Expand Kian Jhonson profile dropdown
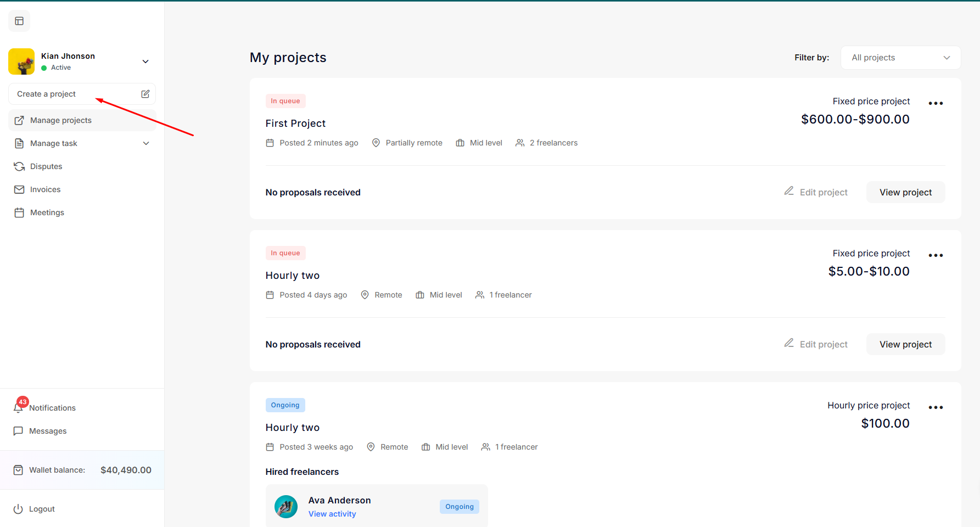The width and height of the screenshot is (980, 527). pos(145,61)
